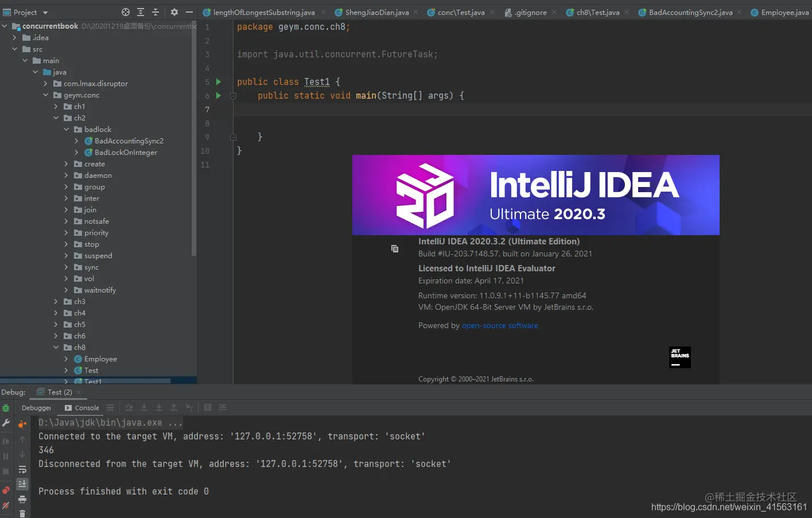Click Employee.java editor tab
This screenshot has height=518, width=812.
780,12
